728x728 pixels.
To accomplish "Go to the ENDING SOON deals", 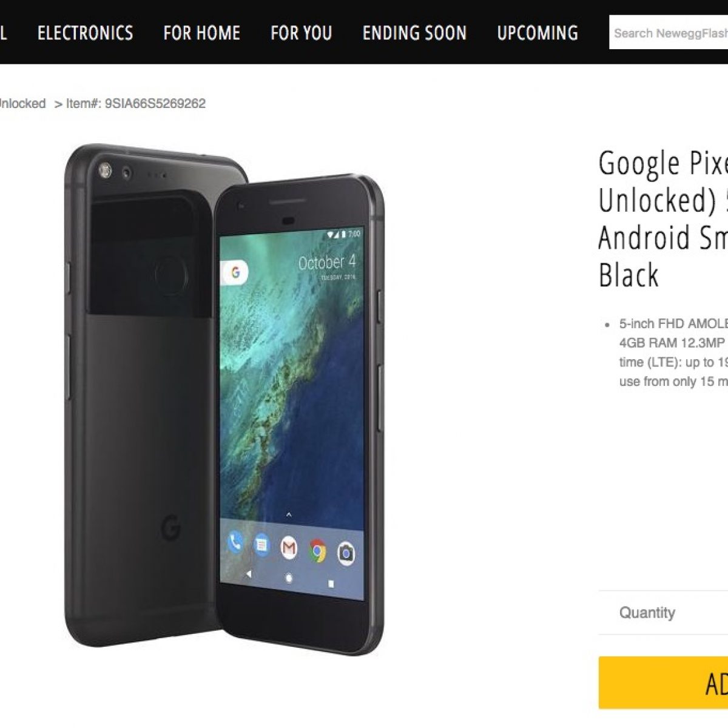I will pyautogui.click(x=414, y=33).
